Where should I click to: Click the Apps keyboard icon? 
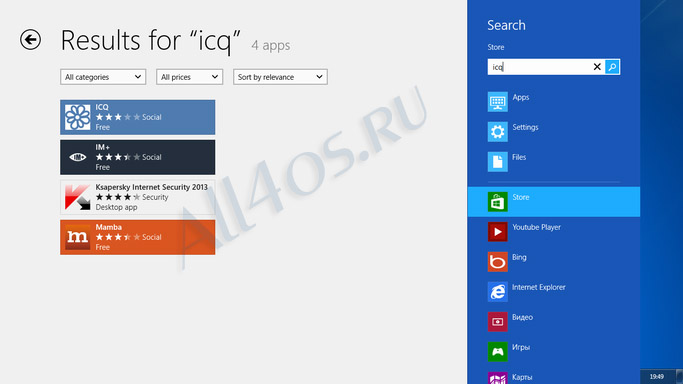coord(497,102)
